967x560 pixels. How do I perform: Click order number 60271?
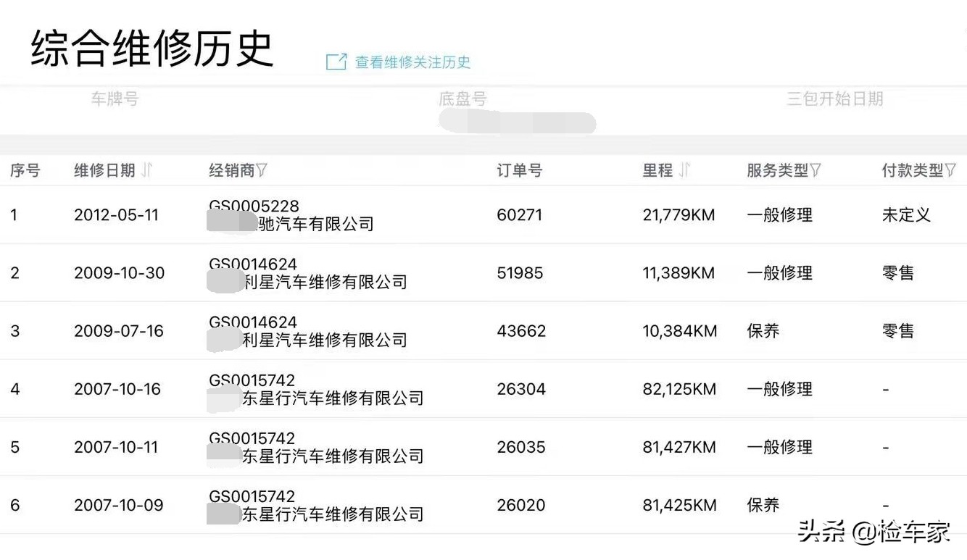coord(520,215)
